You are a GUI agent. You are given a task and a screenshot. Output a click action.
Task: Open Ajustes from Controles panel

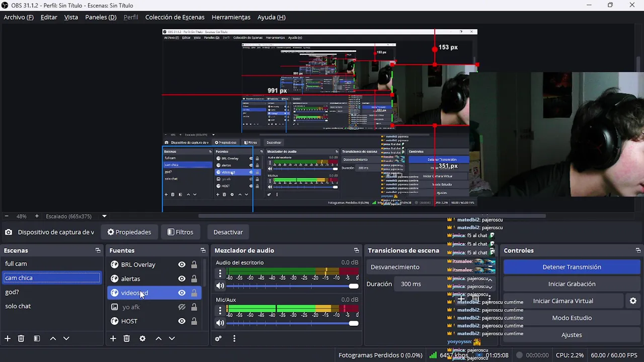click(572, 335)
